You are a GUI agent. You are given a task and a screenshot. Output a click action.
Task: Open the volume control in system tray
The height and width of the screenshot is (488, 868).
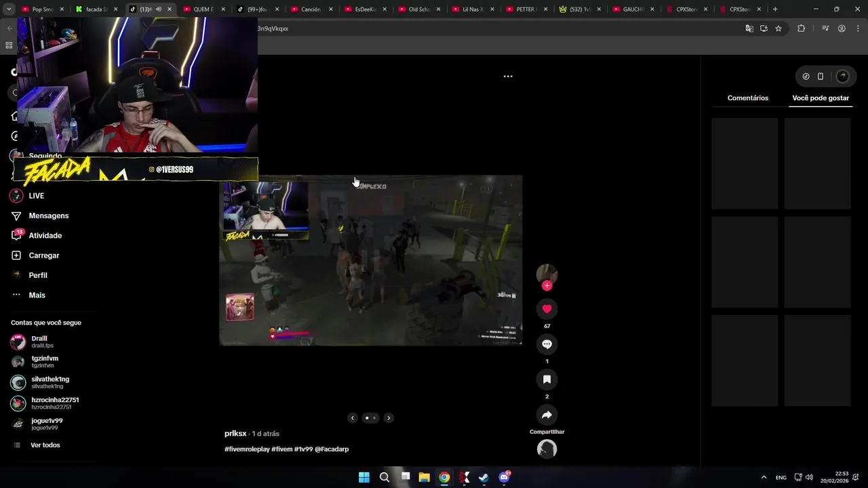pyautogui.click(x=809, y=477)
